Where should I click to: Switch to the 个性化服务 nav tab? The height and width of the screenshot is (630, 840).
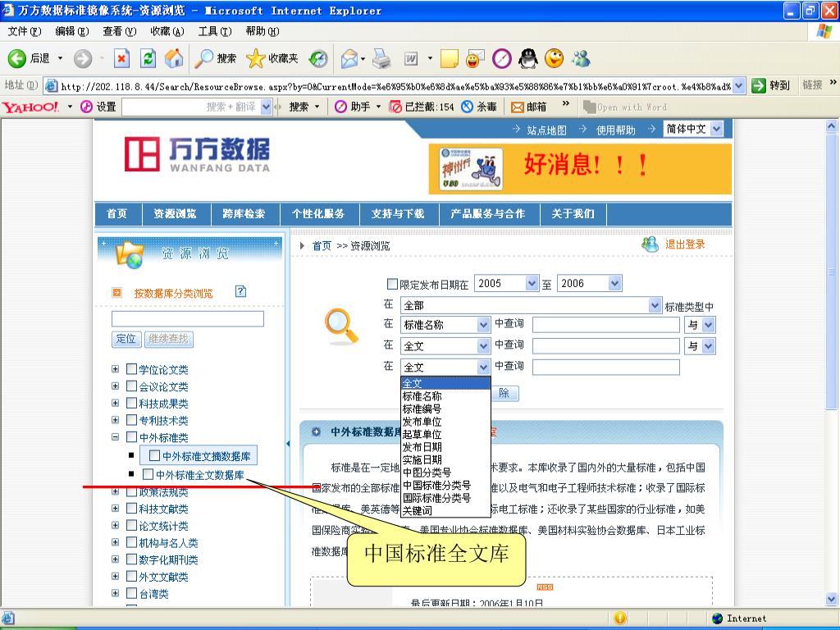pyautogui.click(x=318, y=214)
